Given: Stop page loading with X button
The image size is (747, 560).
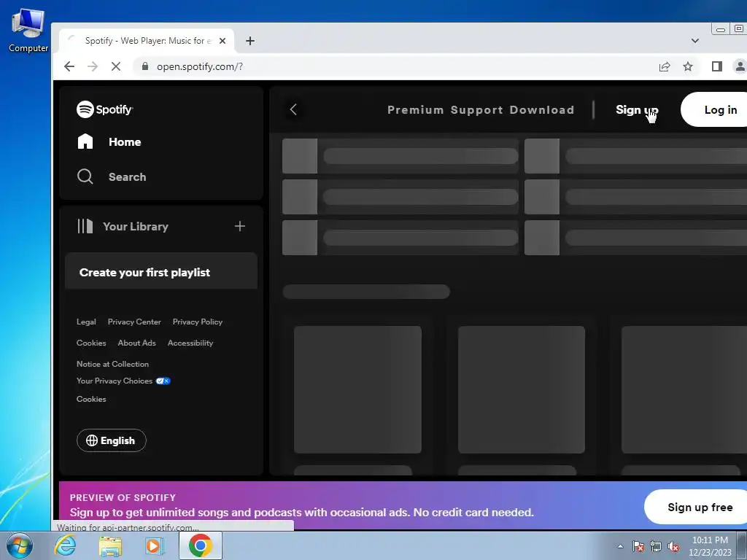Looking at the screenshot, I should pyautogui.click(x=116, y=66).
